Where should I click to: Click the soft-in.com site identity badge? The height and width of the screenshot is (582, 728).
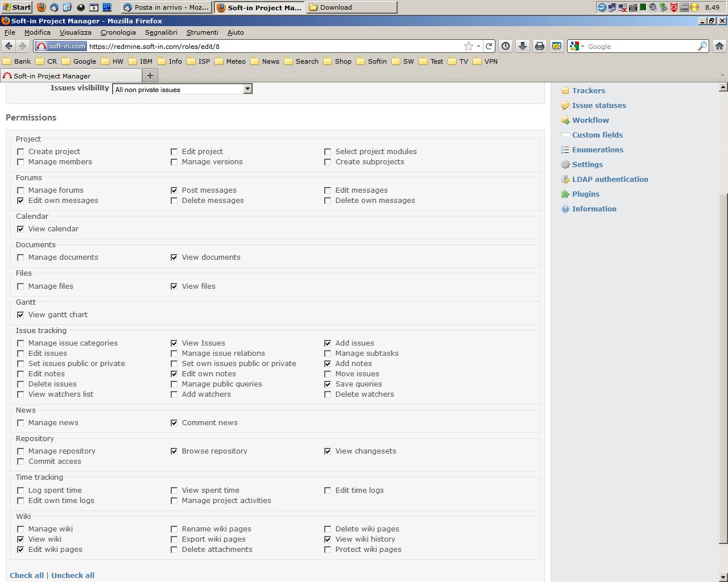click(x=61, y=46)
